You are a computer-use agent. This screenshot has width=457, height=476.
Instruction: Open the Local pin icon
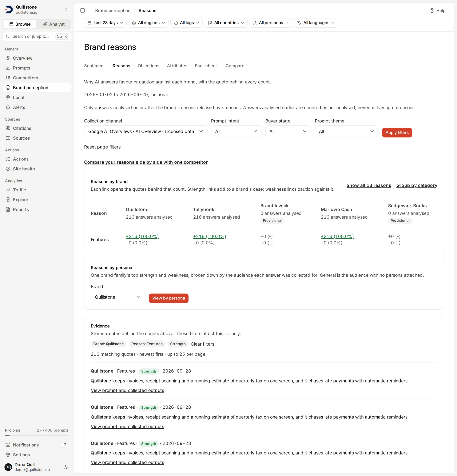coord(8,97)
